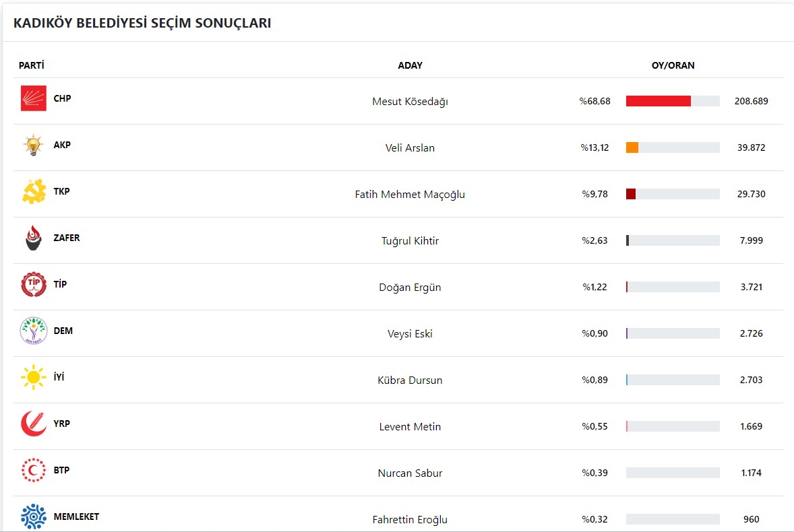Click the TKP dark red vote bar

[x=631, y=194]
